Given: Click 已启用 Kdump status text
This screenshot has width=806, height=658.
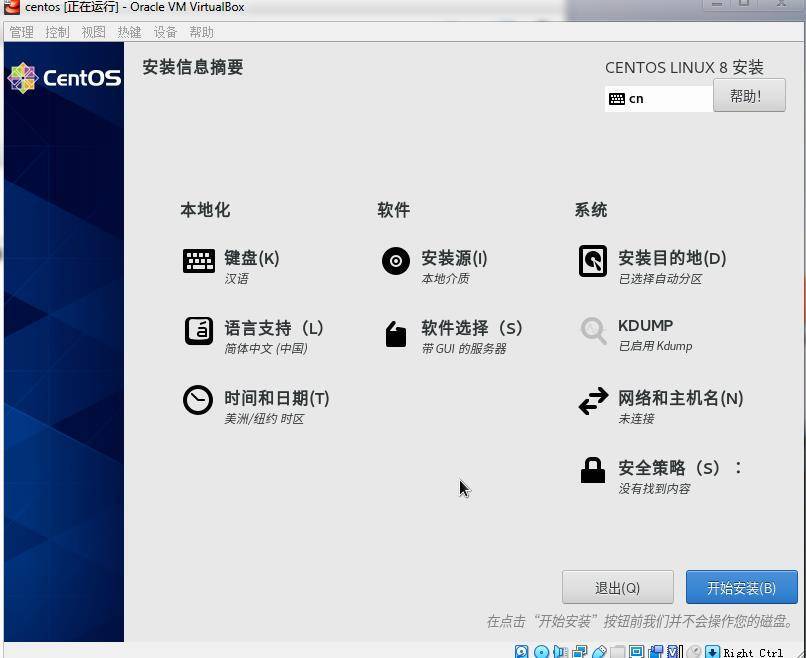Looking at the screenshot, I should 655,346.
